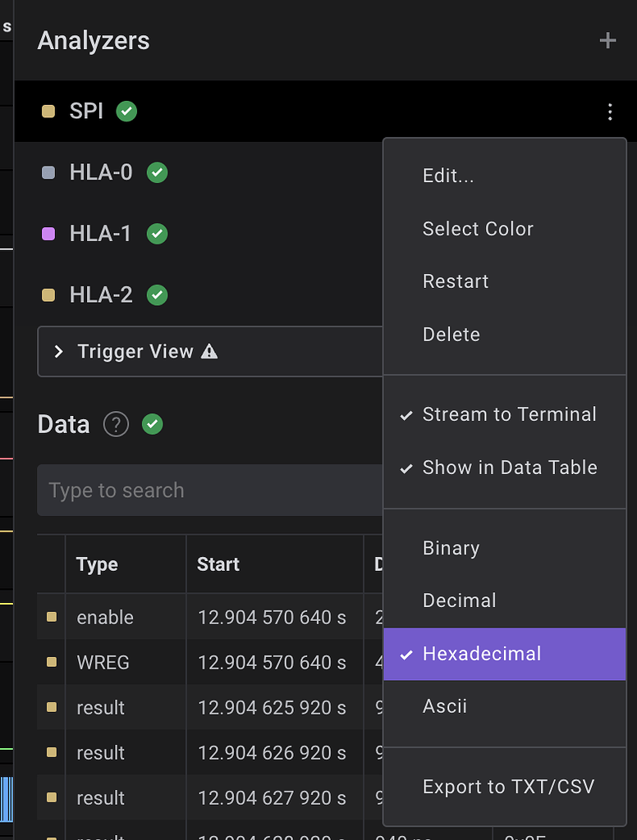Click the HLA-0 analyzer checkmark badge
The width and height of the screenshot is (637, 840).
[x=157, y=172]
